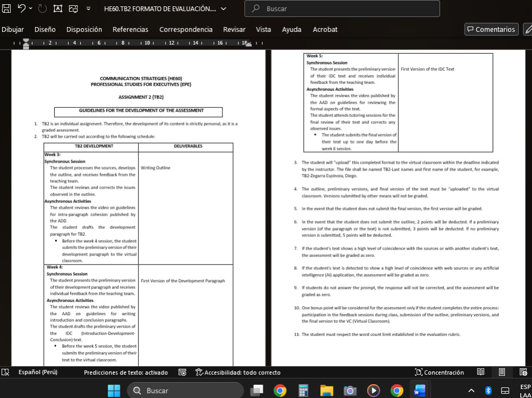Click the Redo circular arrow icon
The width and height of the screenshot is (532, 398).
click(43, 9)
